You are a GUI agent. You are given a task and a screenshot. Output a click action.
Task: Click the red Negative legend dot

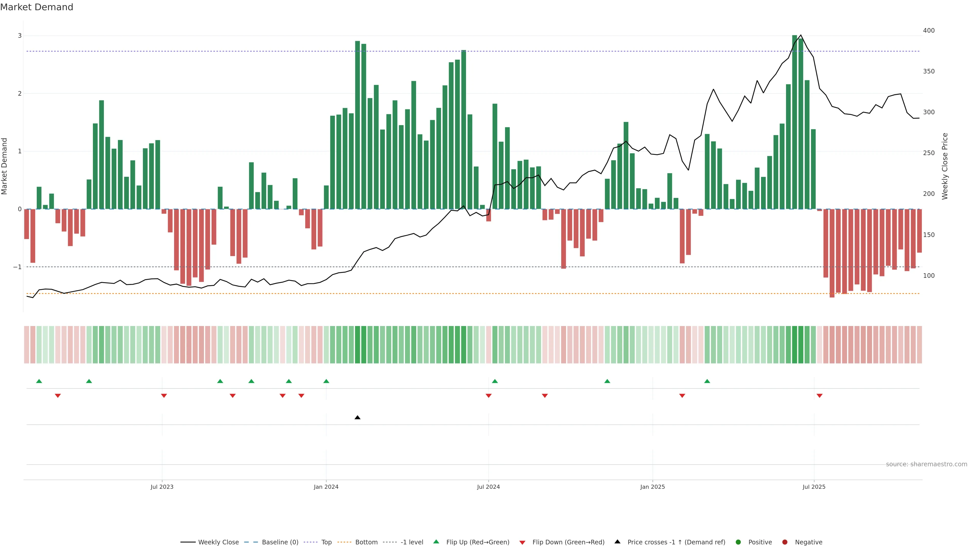pos(785,542)
